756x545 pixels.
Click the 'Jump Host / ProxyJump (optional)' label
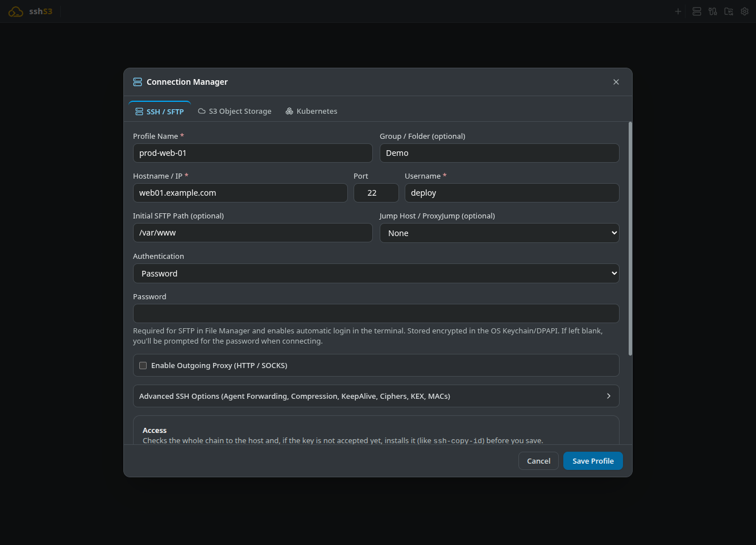[x=437, y=216]
